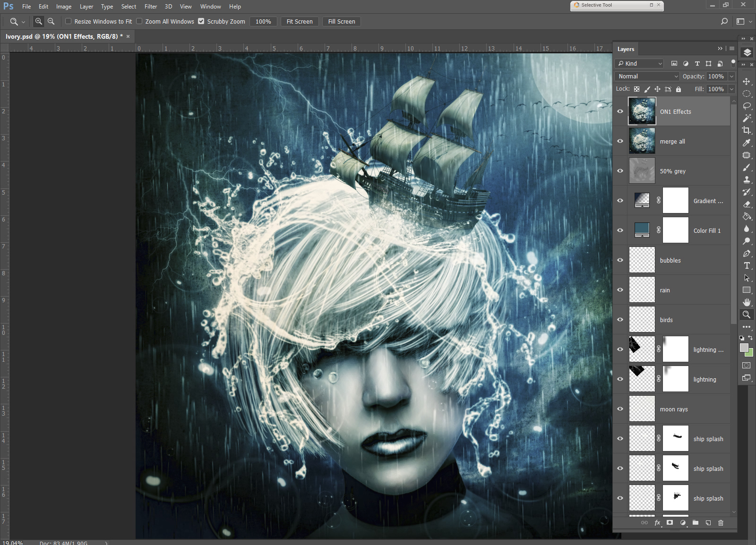The width and height of the screenshot is (756, 545).
Task: Expand the Opacity slider dropdown arrow
Action: pyautogui.click(x=731, y=76)
